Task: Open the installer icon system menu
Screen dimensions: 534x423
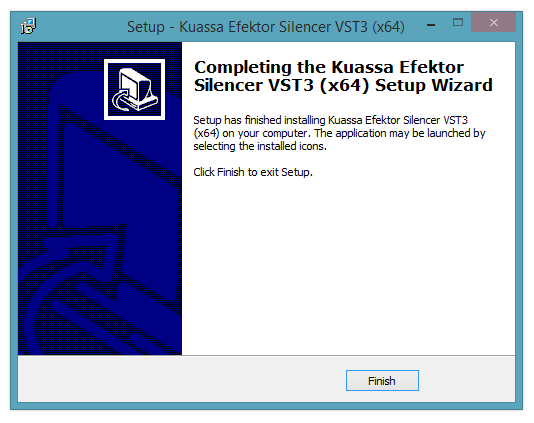Action: 29,26
